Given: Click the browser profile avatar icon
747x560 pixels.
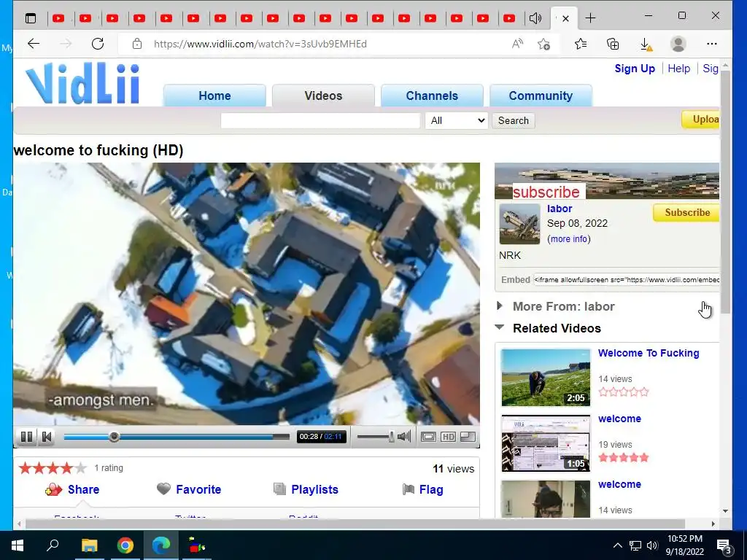Looking at the screenshot, I should 678,44.
